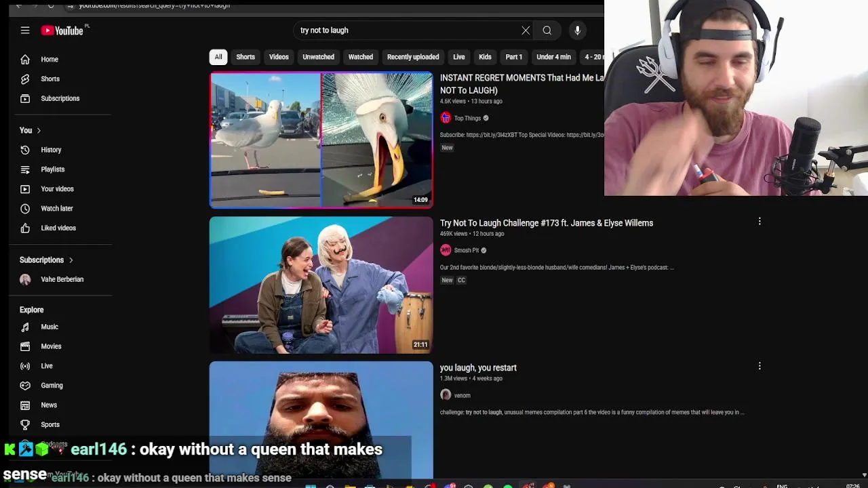The image size is (868, 488).
Task: Click the Home icon in sidebar
Action: [x=25, y=60]
